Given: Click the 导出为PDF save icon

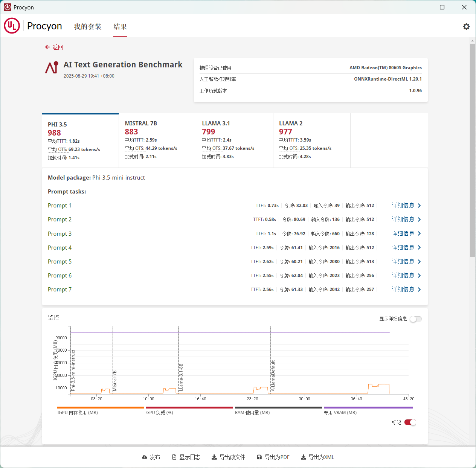Looking at the screenshot, I should pyautogui.click(x=259, y=457).
